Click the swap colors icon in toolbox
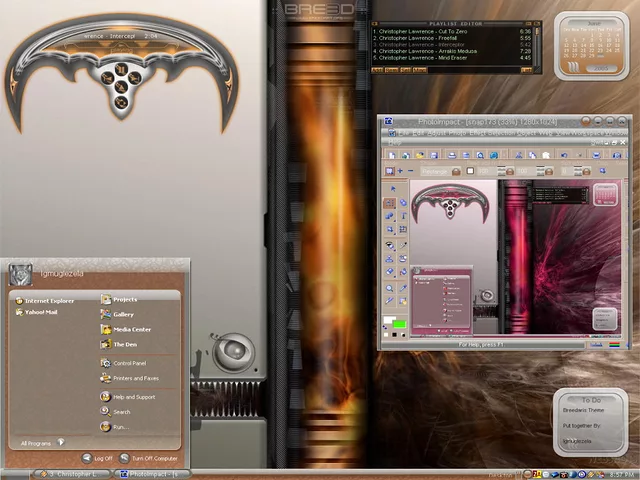 385,327
